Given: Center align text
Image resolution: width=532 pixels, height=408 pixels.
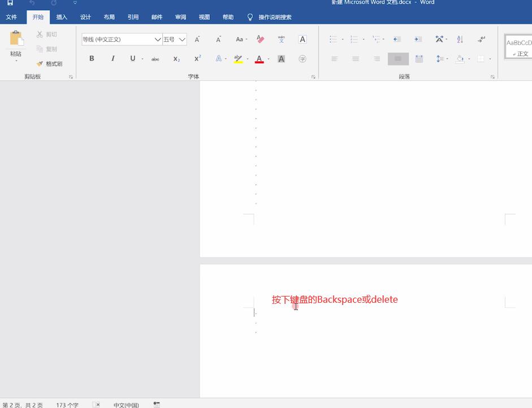Looking at the screenshot, I should pos(356,59).
